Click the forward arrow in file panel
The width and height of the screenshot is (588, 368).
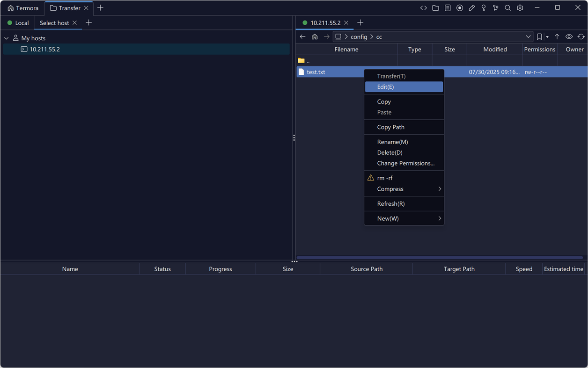coord(327,36)
